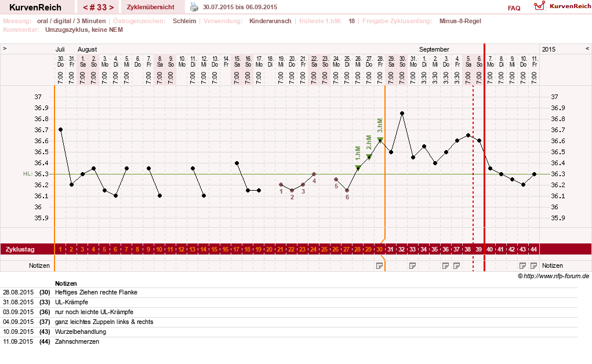592x364 pixels.
Task: Select the first-day 36.7 temperature point
Action: point(60,129)
